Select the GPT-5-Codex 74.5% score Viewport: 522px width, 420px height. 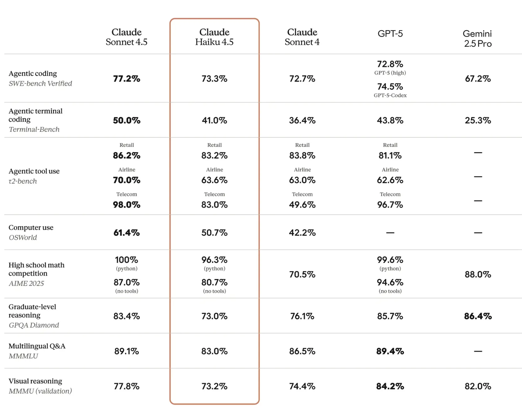click(390, 87)
